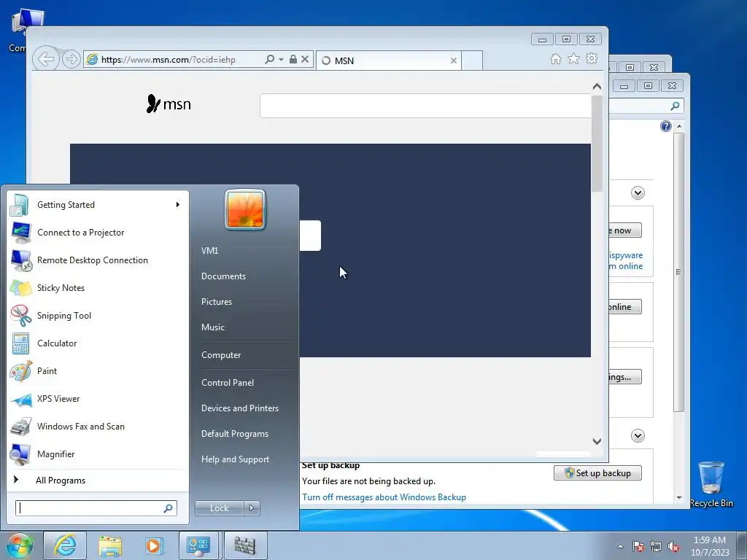Open a new tab in Internet Explorer
Screen dimensions: 747x560
coord(472,61)
